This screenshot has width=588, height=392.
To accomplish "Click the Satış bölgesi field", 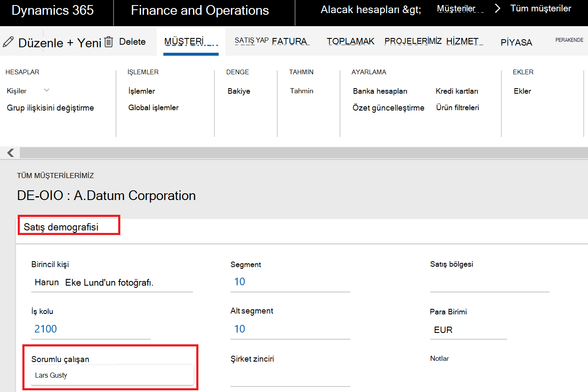I will (490, 283).
